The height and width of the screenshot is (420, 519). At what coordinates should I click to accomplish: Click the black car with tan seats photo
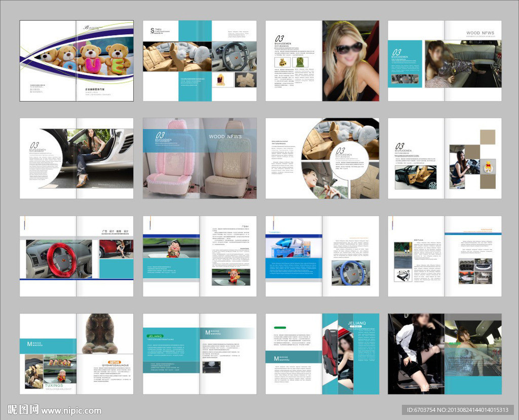coord(416,177)
